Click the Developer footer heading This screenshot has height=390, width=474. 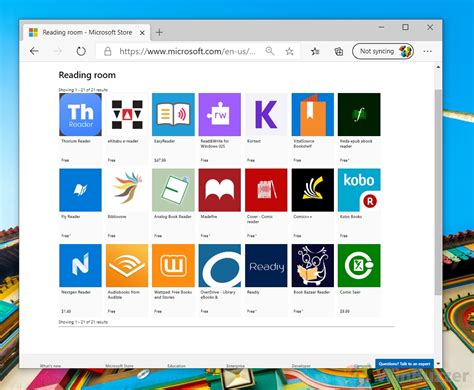[301, 366]
